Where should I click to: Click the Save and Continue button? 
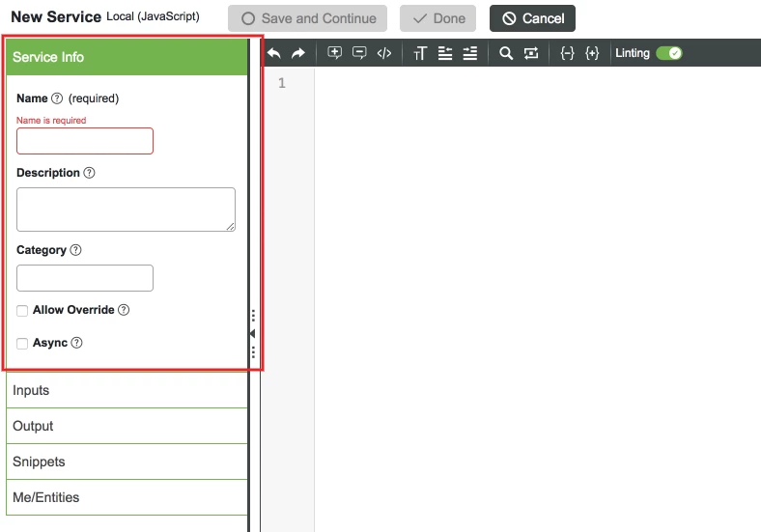[308, 18]
